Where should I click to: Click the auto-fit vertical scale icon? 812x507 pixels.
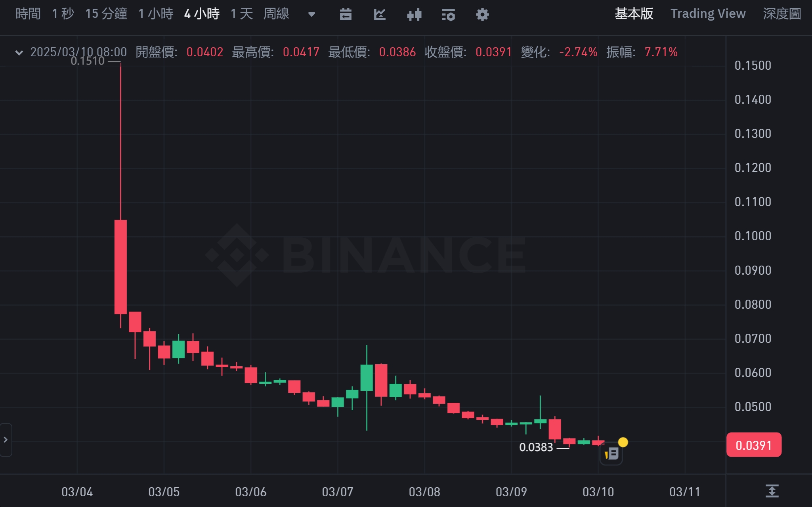pos(772,491)
